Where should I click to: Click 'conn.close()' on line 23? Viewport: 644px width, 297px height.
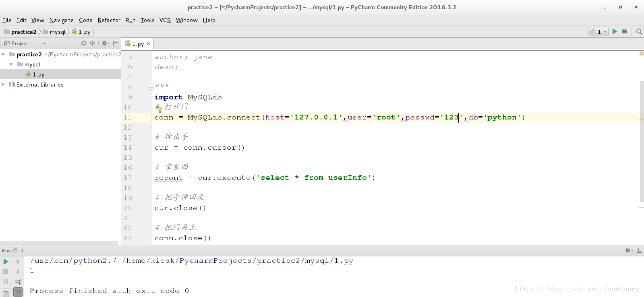coord(182,238)
